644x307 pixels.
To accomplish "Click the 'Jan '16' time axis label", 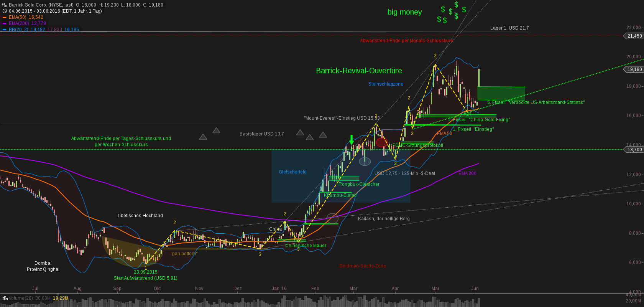I will tap(279, 289).
